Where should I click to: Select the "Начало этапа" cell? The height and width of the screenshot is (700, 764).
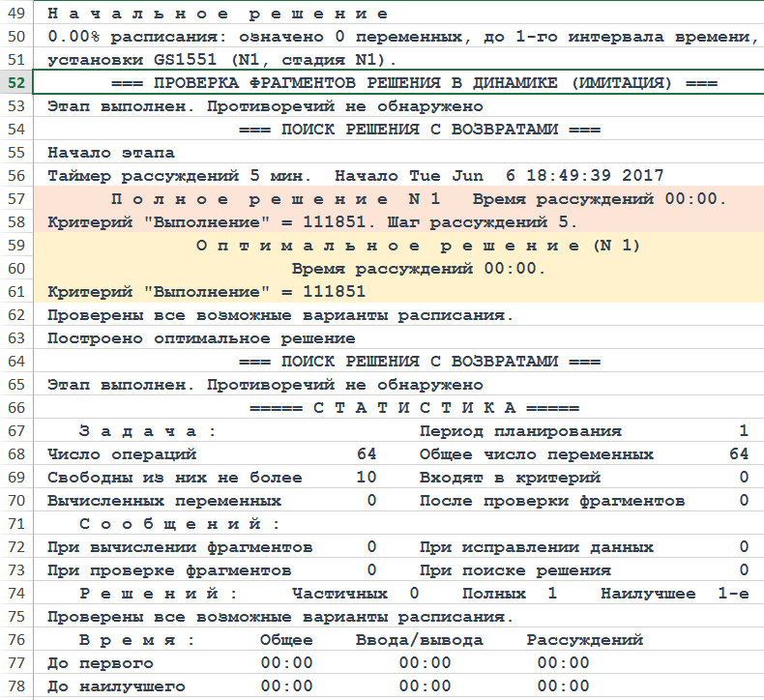(x=111, y=153)
